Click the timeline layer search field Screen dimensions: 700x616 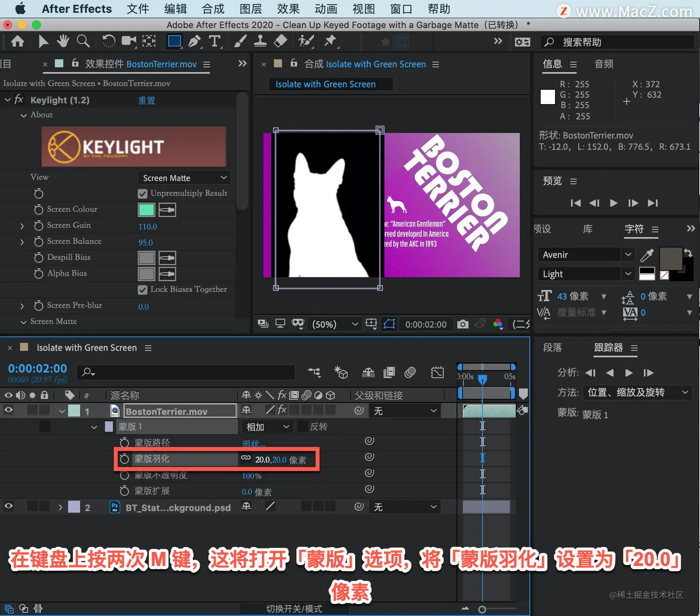coord(186,372)
